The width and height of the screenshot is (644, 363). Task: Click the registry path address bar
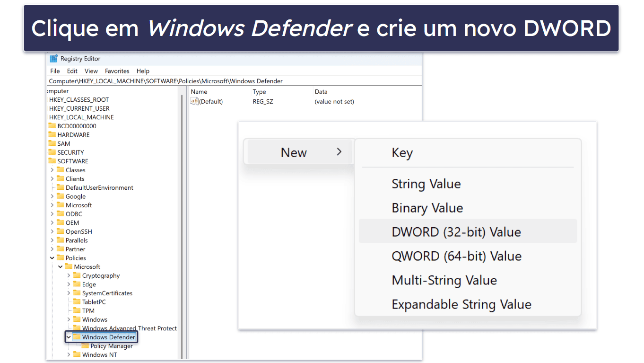point(235,81)
